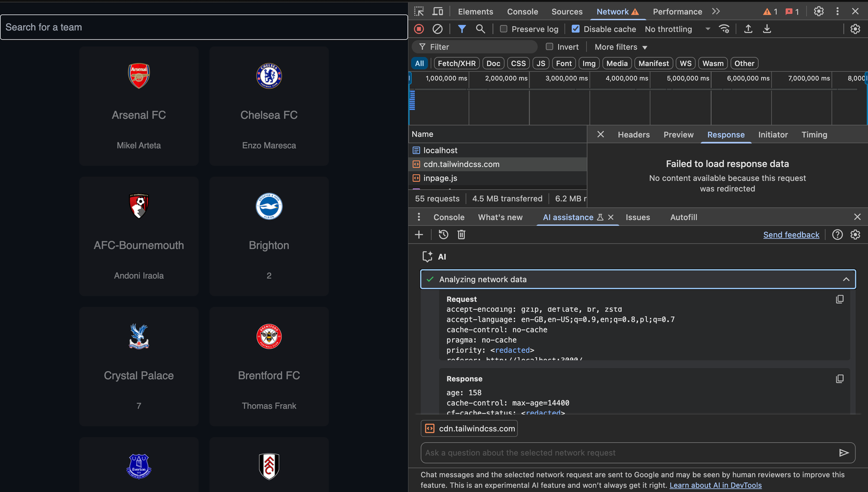Stop recording network log
The width and height of the screenshot is (868, 492).
419,29
